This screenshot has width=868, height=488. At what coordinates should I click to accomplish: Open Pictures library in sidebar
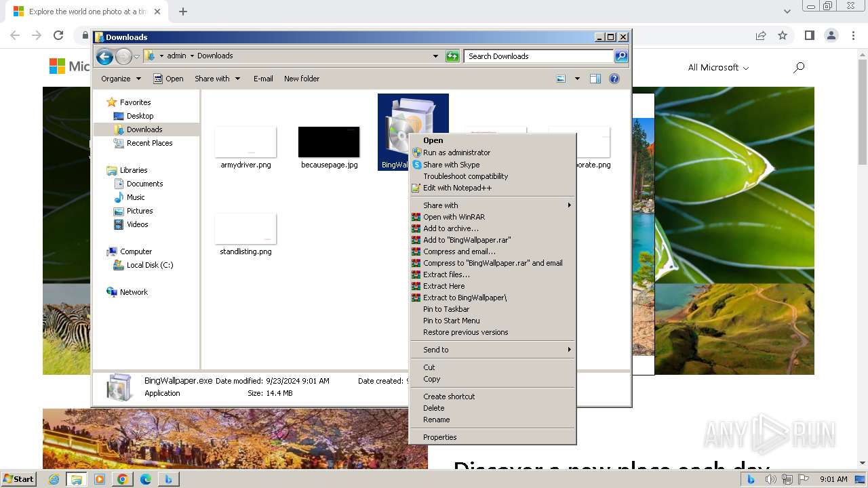tap(140, 211)
